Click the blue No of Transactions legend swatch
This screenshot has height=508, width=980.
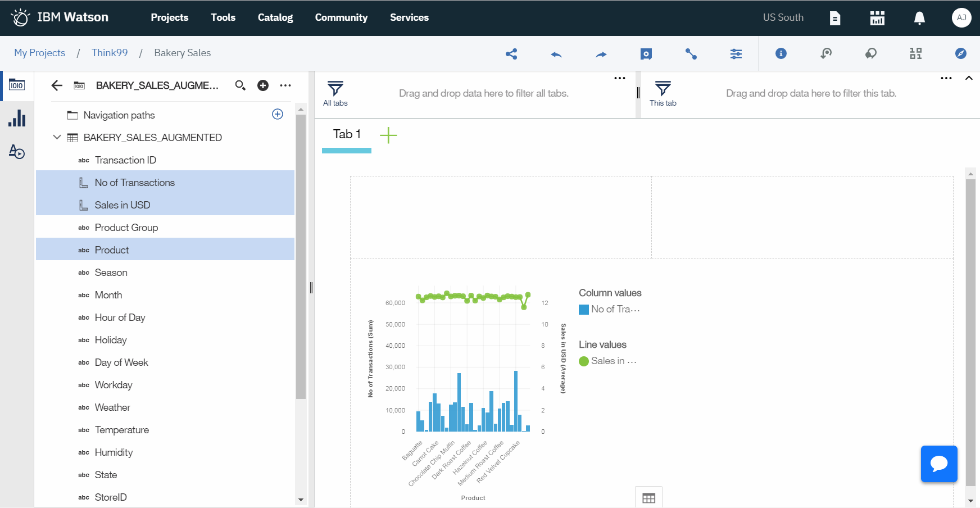pyautogui.click(x=584, y=309)
